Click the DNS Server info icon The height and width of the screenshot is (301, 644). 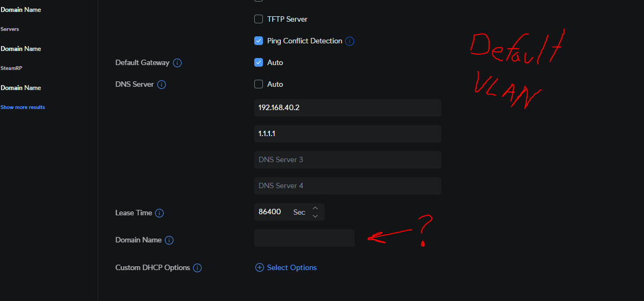click(162, 85)
